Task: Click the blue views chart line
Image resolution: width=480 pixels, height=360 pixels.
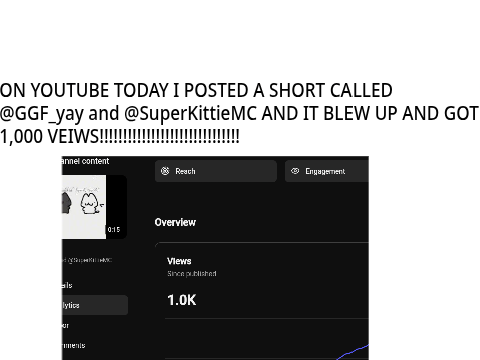Action: (353, 352)
